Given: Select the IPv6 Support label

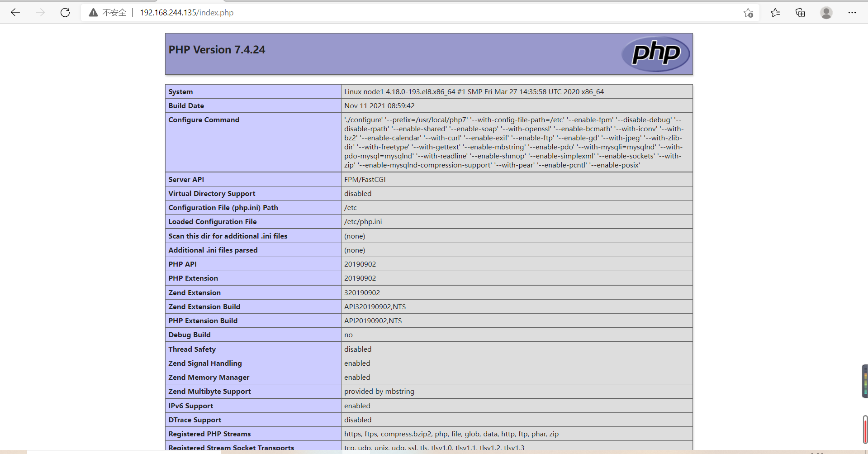Looking at the screenshot, I should point(190,406).
